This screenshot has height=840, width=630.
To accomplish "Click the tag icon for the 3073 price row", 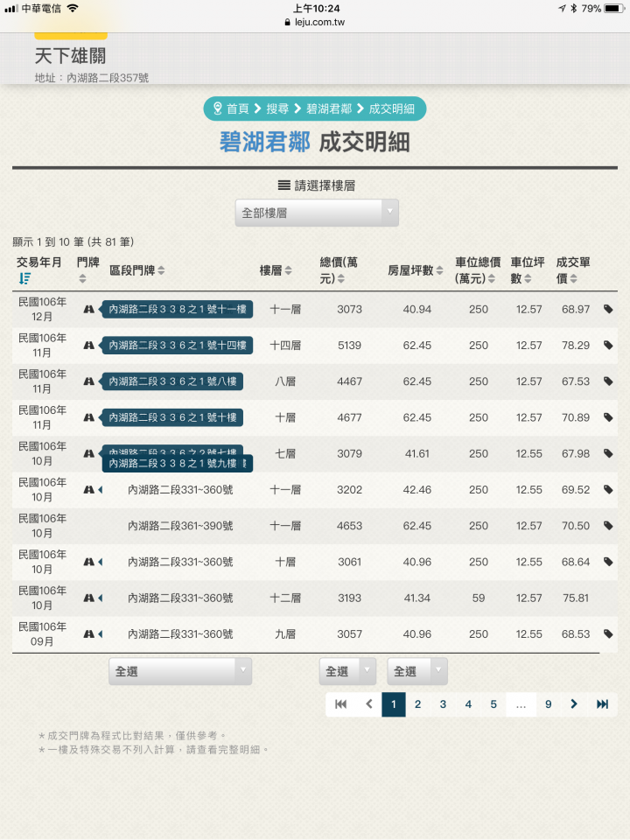I will (608, 309).
